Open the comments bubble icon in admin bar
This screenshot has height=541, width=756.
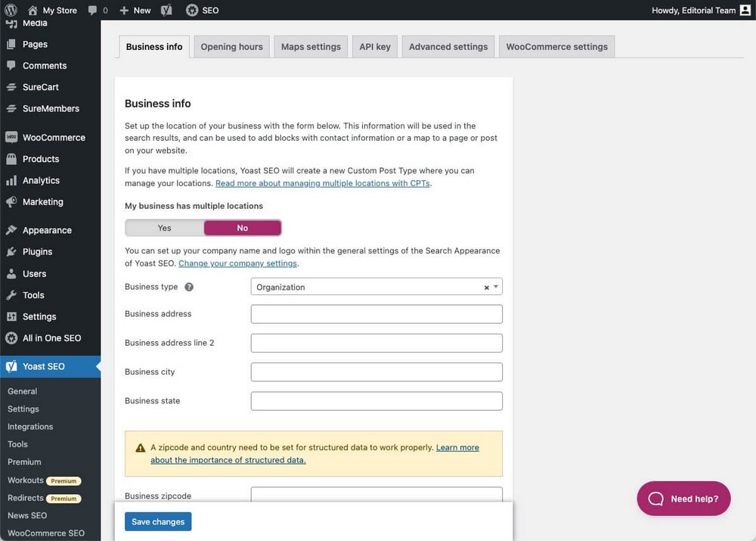pyautogui.click(x=92, y=10)
